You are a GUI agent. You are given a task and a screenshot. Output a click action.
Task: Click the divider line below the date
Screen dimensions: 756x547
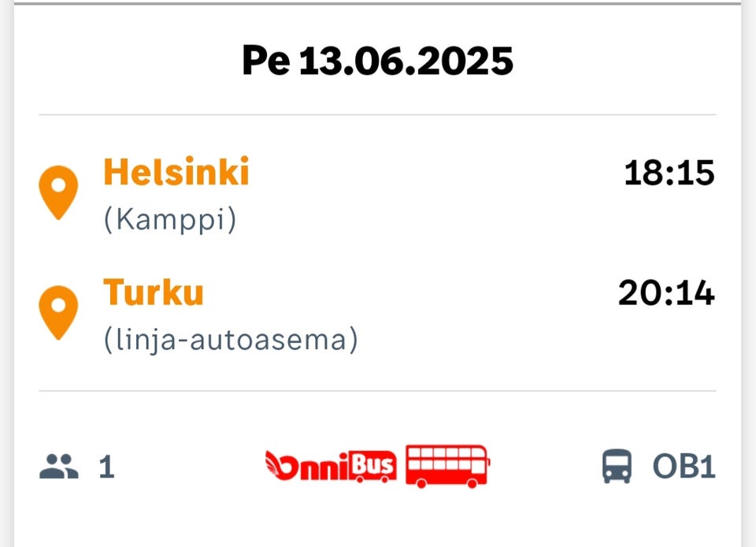(377, 115)
